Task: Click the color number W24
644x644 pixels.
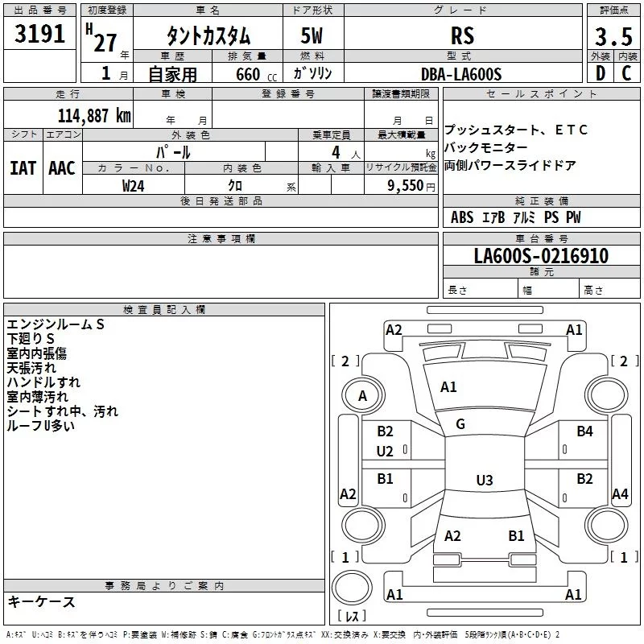Action: (x=133, y=186)
